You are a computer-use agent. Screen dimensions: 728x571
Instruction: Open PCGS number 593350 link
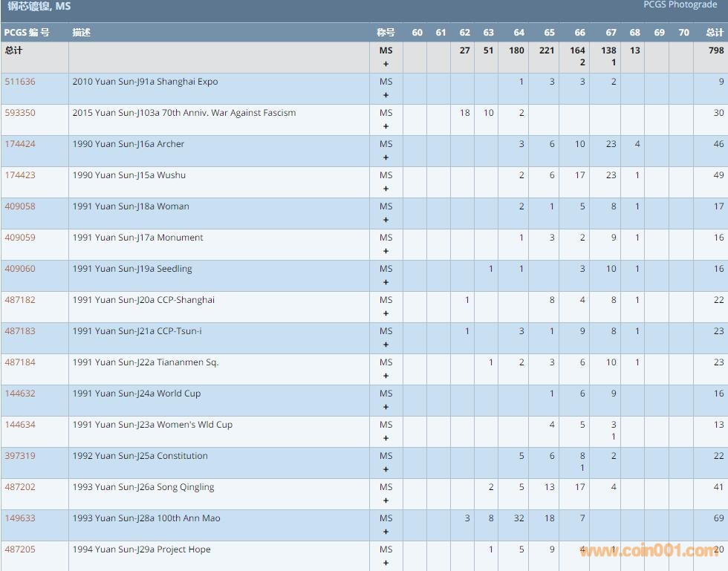(20, 113)
